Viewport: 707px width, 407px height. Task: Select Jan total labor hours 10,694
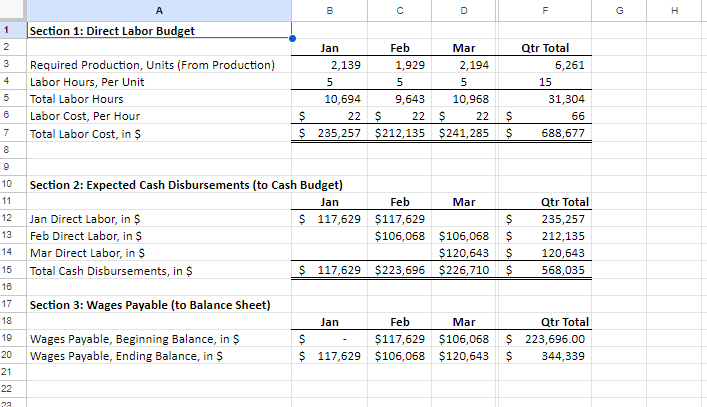click(x=330, y=99)
